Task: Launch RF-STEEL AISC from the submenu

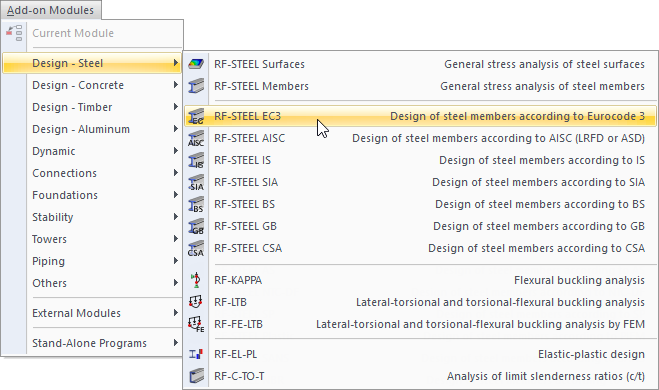Action: pos(420,138)
